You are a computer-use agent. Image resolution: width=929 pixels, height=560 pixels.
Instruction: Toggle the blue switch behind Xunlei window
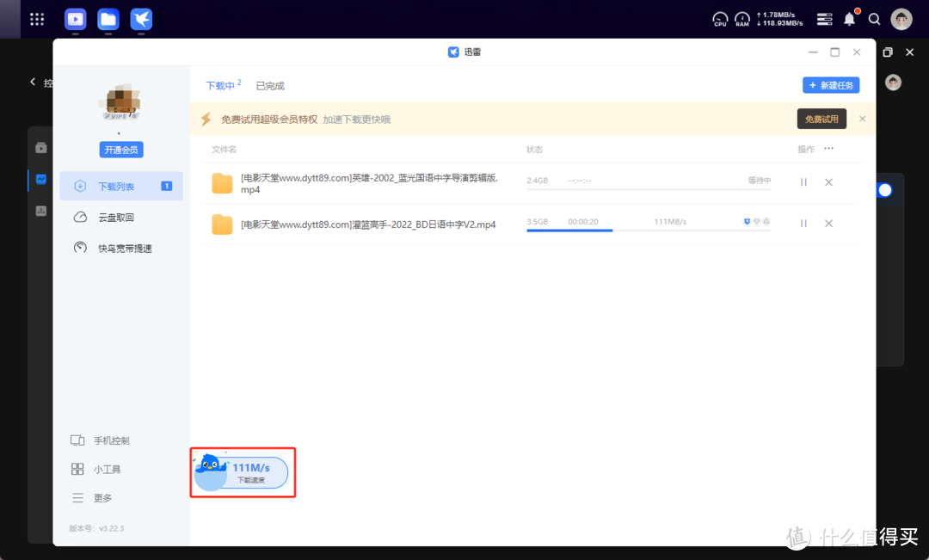[885, 190]
